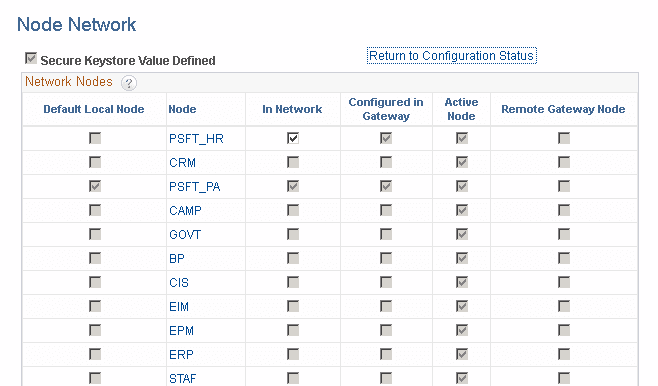Check Default Local Node for ERP
658x386 pixels.
(95, 354)
